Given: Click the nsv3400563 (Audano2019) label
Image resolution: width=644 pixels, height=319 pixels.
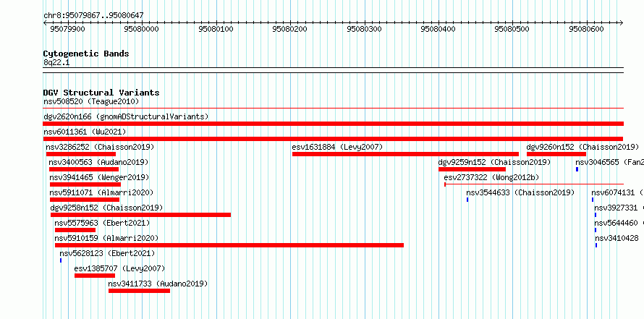Looking at the screenshot, I should coord(98,162).
